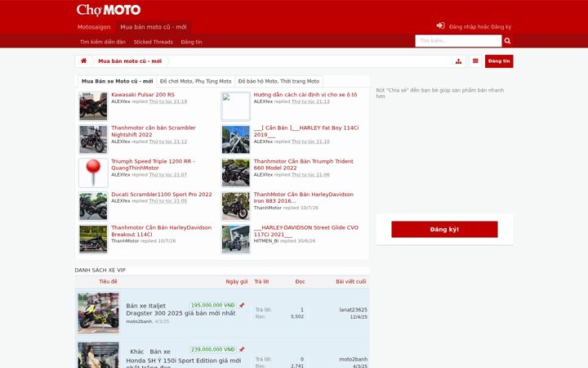
Task: Open Honda SH Ý 150i listing photo
Action: click(x=98, y=355)
